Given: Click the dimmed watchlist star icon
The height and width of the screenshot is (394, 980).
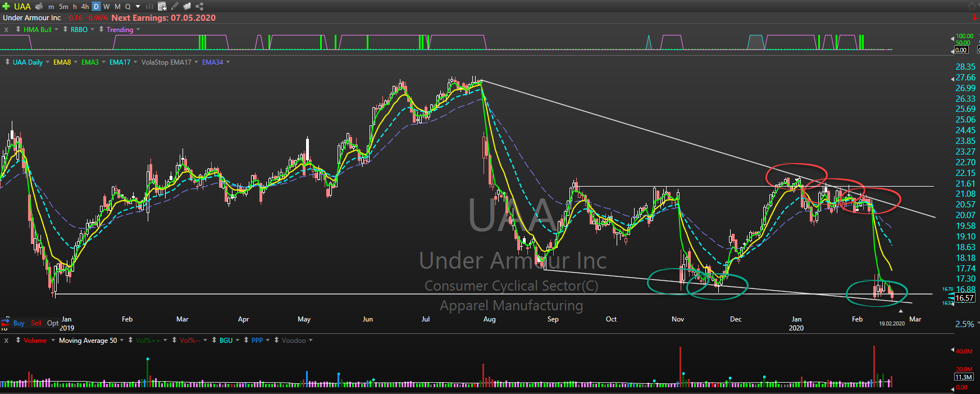Looking at the screenshot, I should [x=973, y=6].
